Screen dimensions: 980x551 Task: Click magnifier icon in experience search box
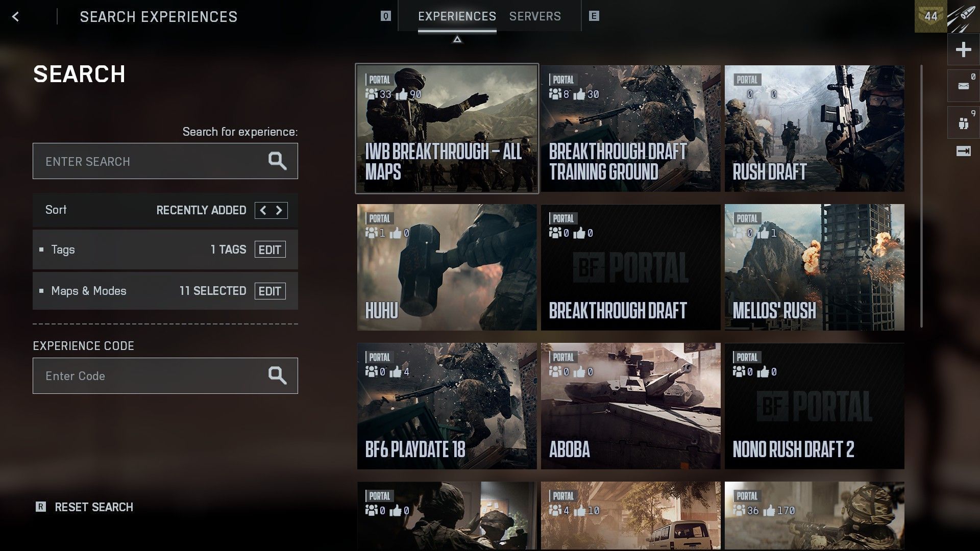(x=277, y=161)
